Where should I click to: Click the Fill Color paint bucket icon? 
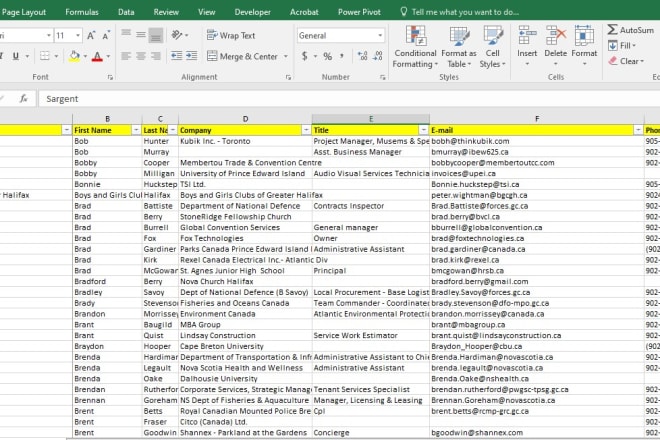(73, 57)
